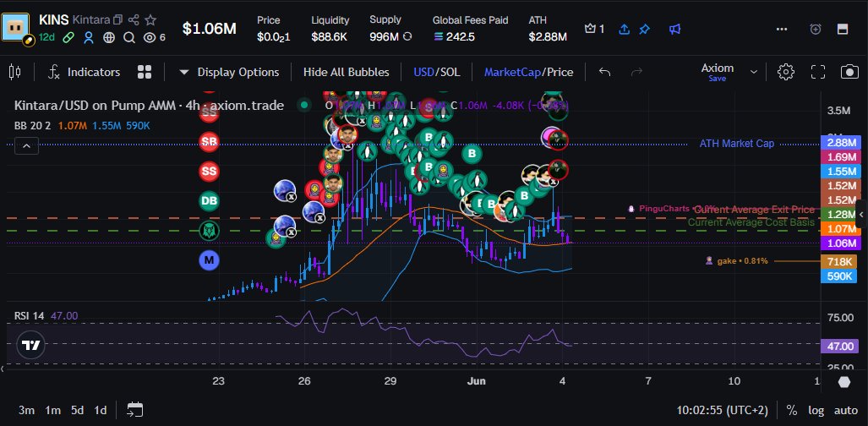Click the blue megaphone icon
Screen dimensions: 868x426
pos(674,30)
